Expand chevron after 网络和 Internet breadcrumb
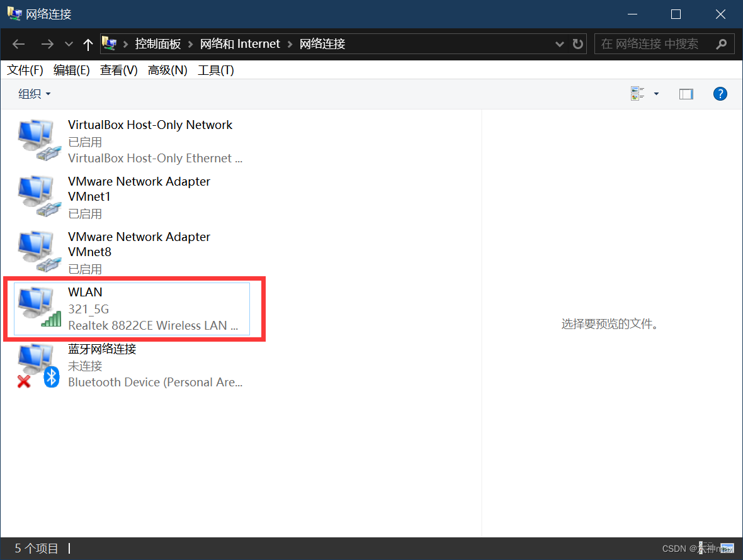This screenshot has width=743, height=560. [x=290, y=44]
